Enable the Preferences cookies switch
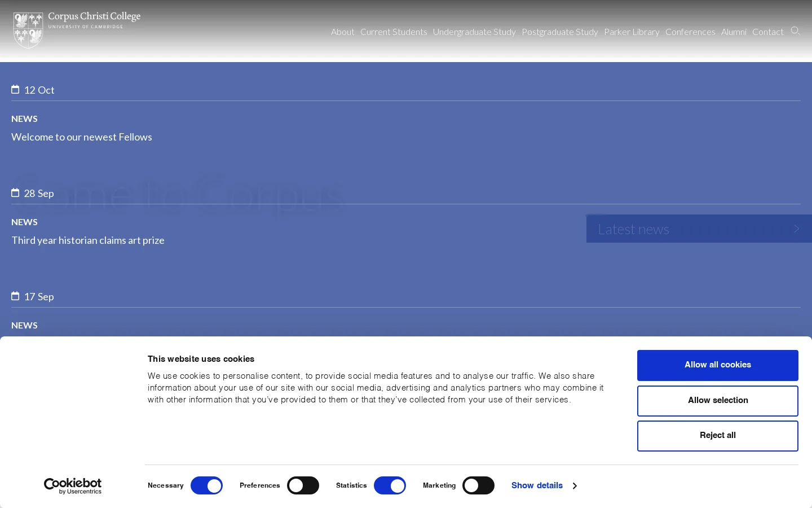The image size is (812, 508). (303, 485)
